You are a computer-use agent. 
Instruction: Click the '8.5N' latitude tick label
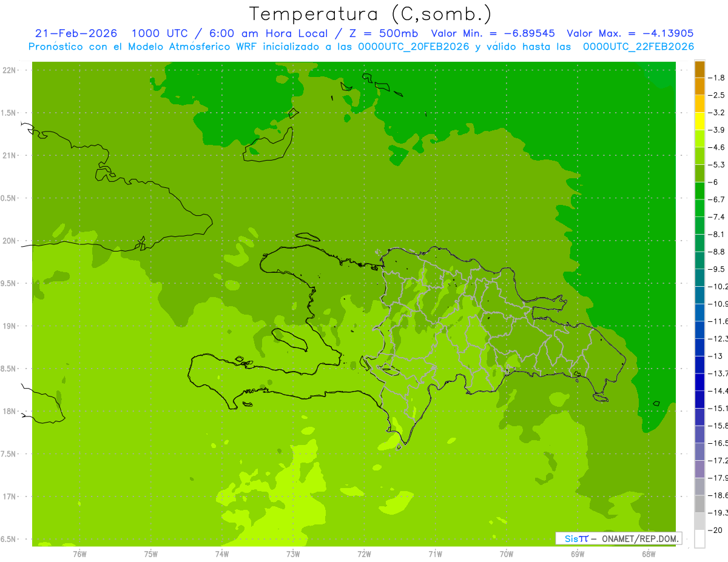pyautogui.click(x=8, y=369)
